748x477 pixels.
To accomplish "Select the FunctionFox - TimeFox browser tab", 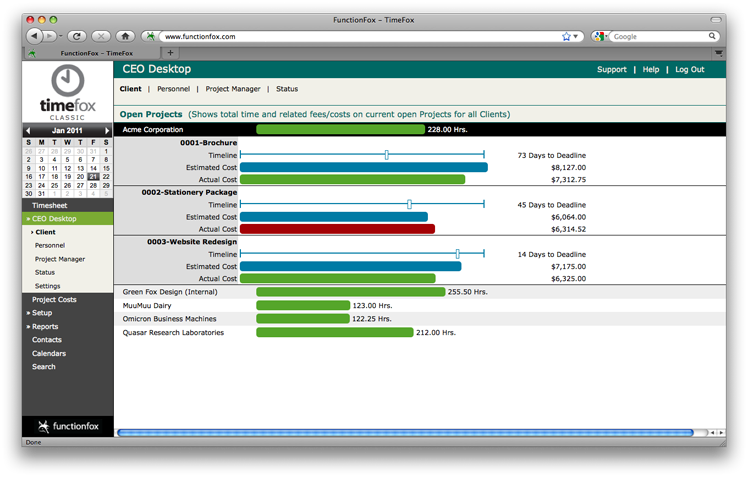I will click(92, 53).
